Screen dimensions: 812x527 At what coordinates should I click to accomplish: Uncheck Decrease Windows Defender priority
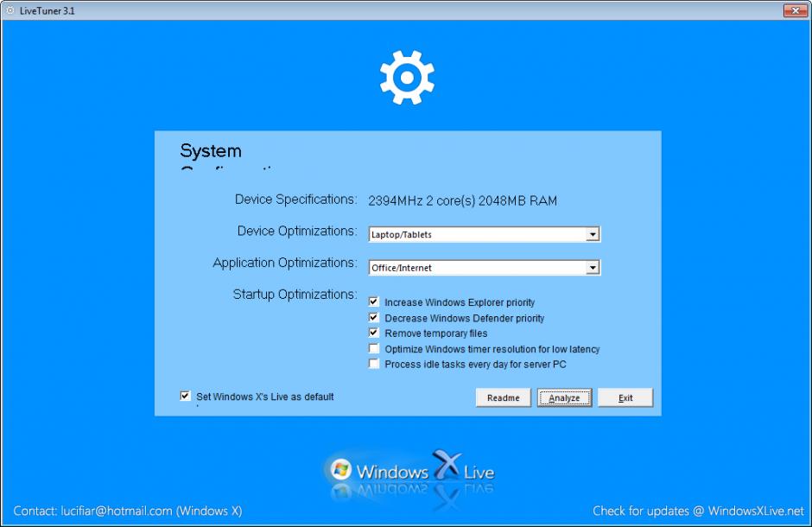pos(374,317)
